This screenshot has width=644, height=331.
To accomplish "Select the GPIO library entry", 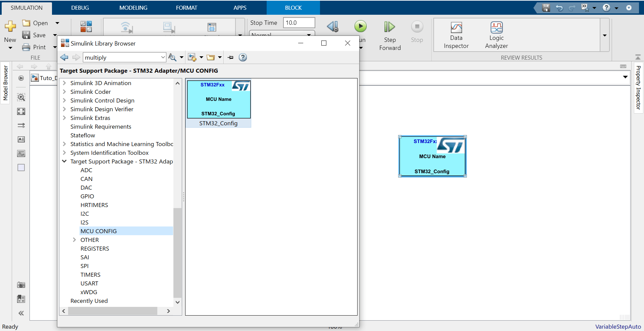I will tap(87, 196).
